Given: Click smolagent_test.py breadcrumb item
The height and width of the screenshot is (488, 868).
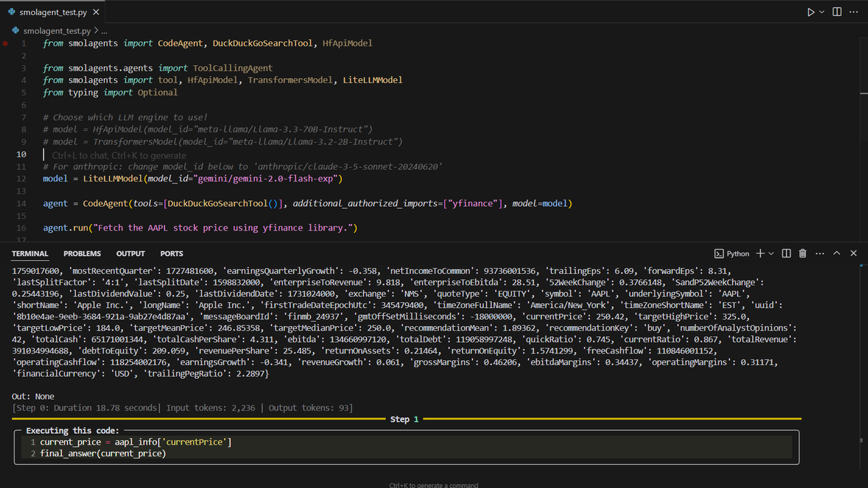Looking at the screenshot, I should click(x=56, y=31).
